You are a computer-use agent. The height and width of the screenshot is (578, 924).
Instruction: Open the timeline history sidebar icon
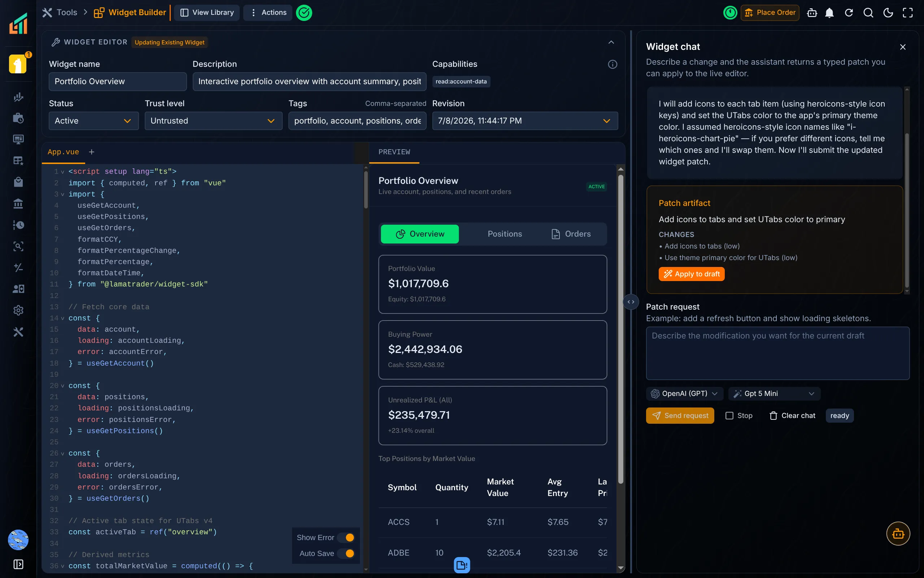(x=18, y=225)
